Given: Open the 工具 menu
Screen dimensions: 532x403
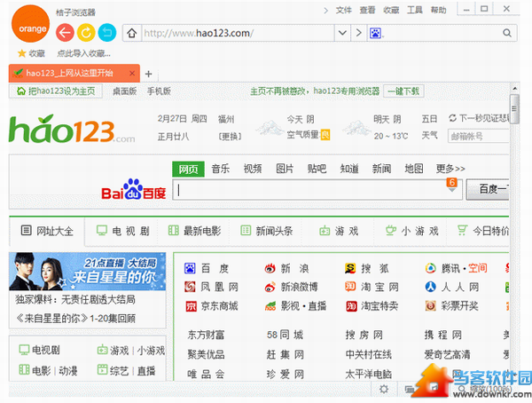Looking at the screenshot, I should coord(415,10).
